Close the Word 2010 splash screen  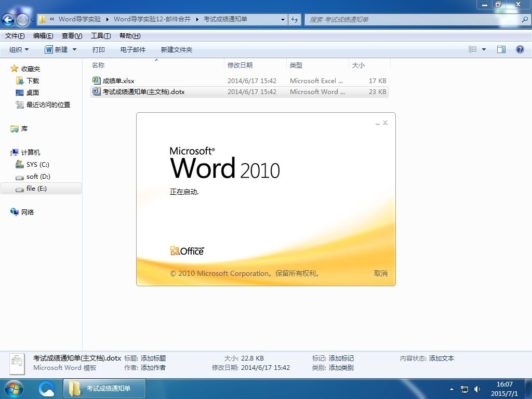[385, 123]
